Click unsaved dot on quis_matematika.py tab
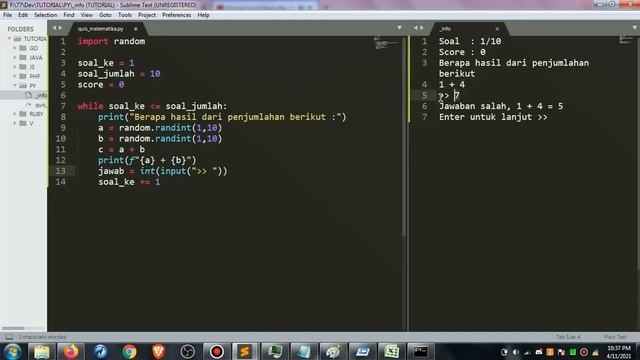This screenshot has height=360, width=640. [136, 29]
